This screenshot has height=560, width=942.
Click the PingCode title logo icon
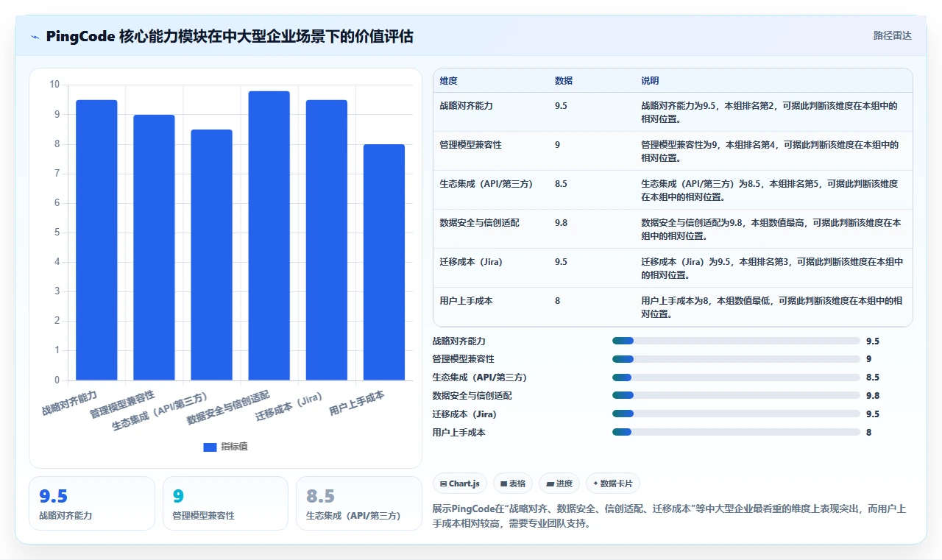[35, 37]
